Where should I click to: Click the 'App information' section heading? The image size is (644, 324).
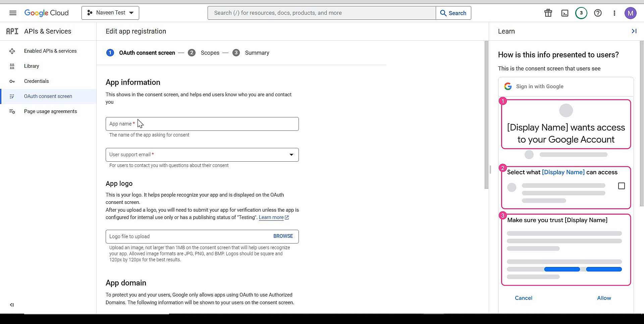click(133, 82)
